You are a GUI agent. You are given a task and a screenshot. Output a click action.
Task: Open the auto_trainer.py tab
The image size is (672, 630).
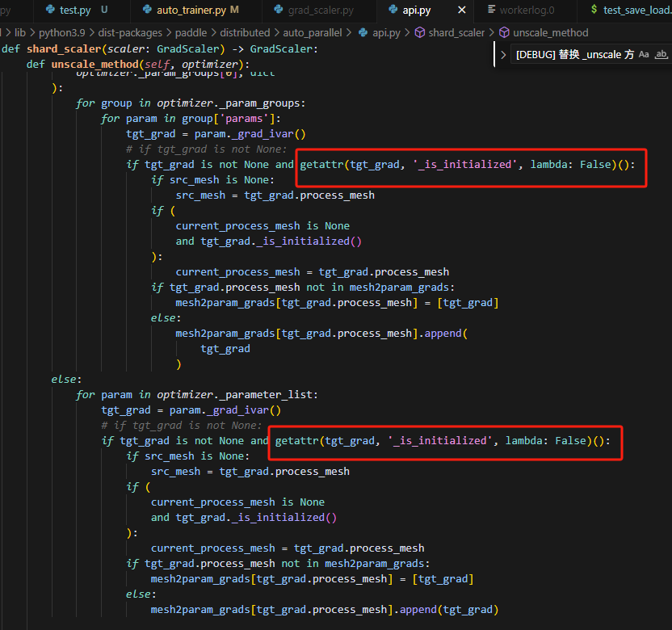point(191,10)
